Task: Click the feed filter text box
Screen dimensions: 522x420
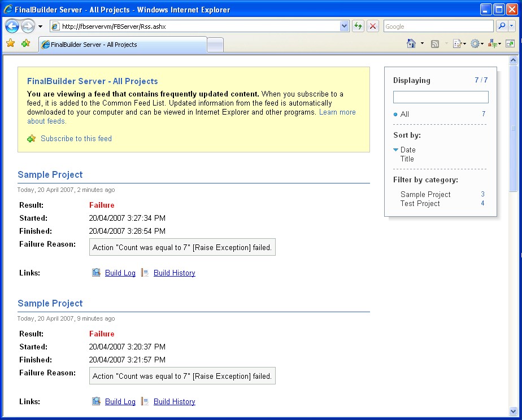Action: point(441,97)
